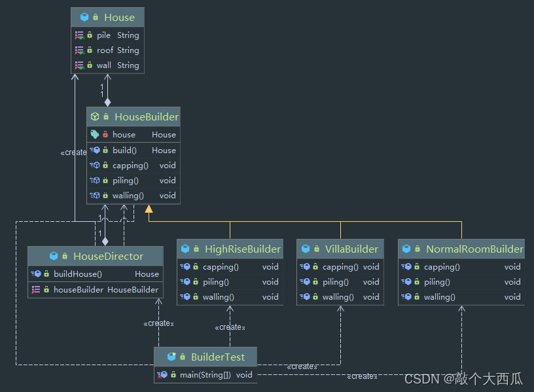Screen dimensions: 534x392
Task: Click the BuilderTest runnable class icon
Action: (171, 357)
